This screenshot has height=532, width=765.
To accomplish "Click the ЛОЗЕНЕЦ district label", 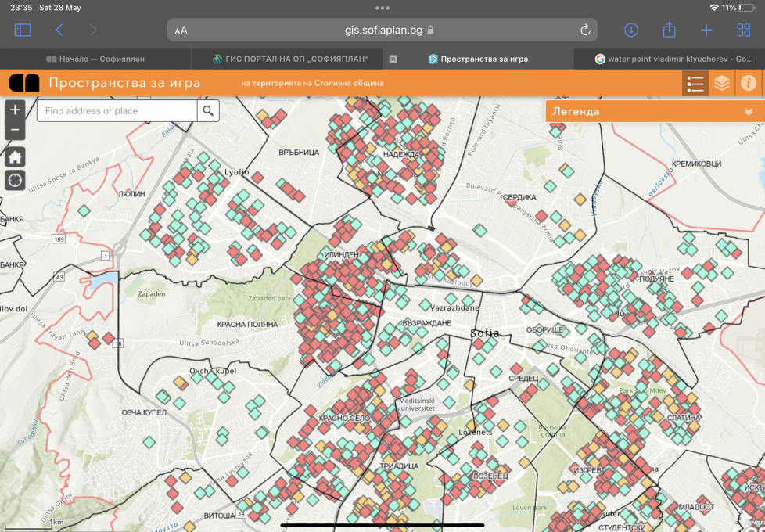I will [x=490, y=476].
